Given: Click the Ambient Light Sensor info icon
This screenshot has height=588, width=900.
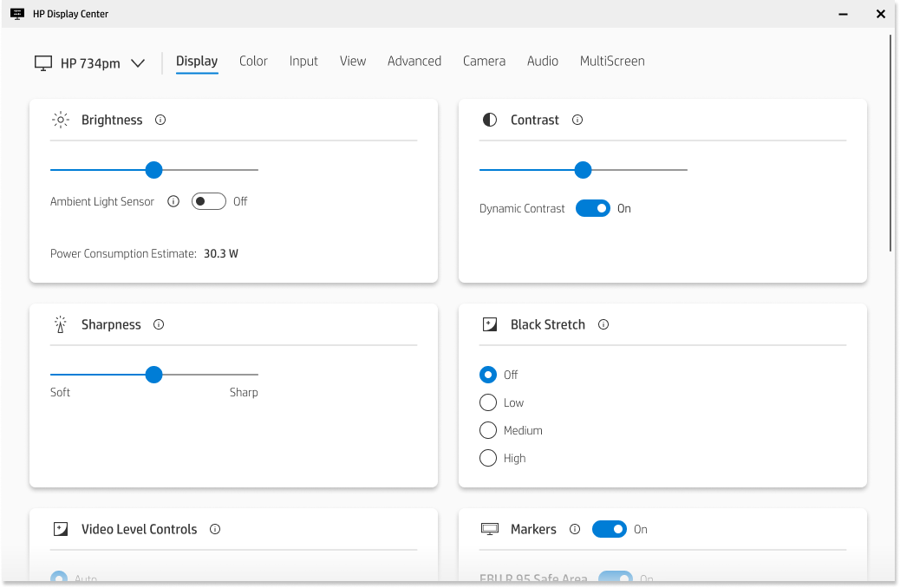Looking at the screenshot, I should [x=173, y=202].
